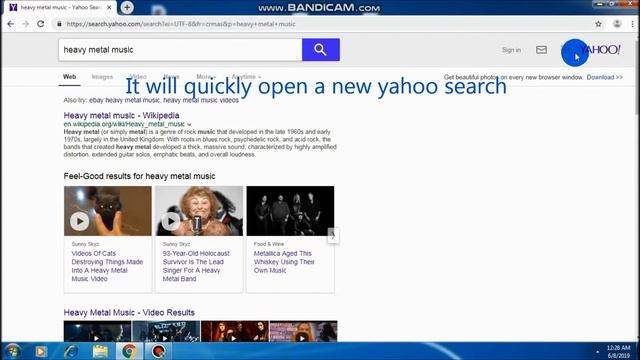Try the 'ebay heavy metal music' suggestion
The width and height of the screenshot is (640, 360).
pos(124,100)
